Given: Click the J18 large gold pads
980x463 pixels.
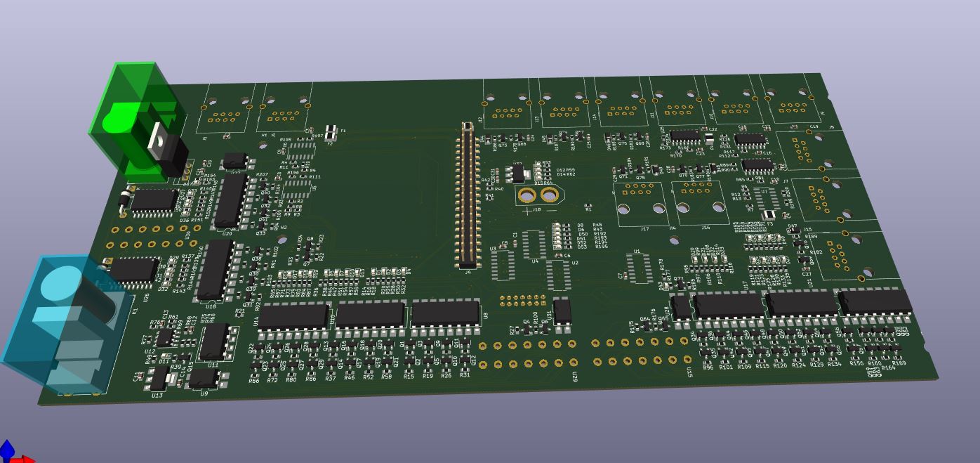Looking at the screenshot, I should (538, 194).
